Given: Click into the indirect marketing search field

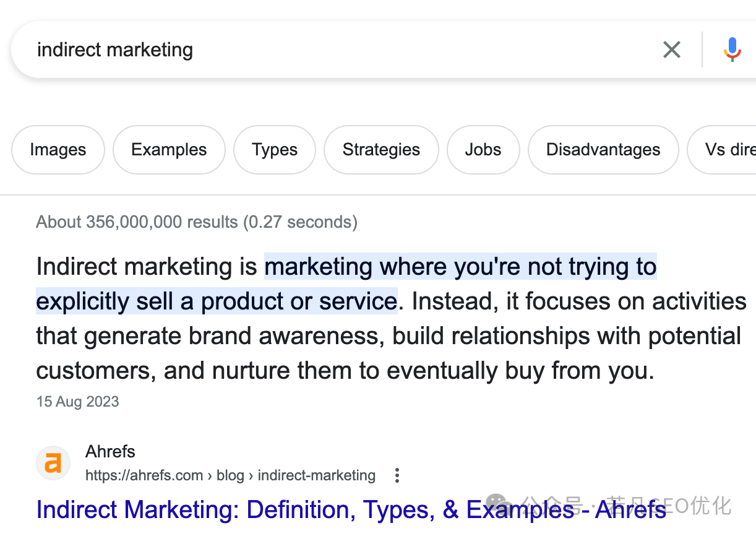Looking at the screenshot, I should pyautogui.click(x=334, y=50).
